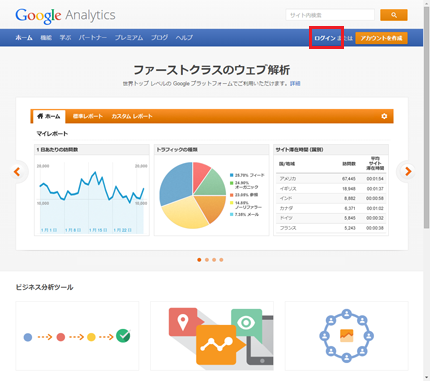Image resolution: width=430 pixels, height=381 pixels.
Task: Open the ヘルプ navigation item
Action: pos(184,38)
